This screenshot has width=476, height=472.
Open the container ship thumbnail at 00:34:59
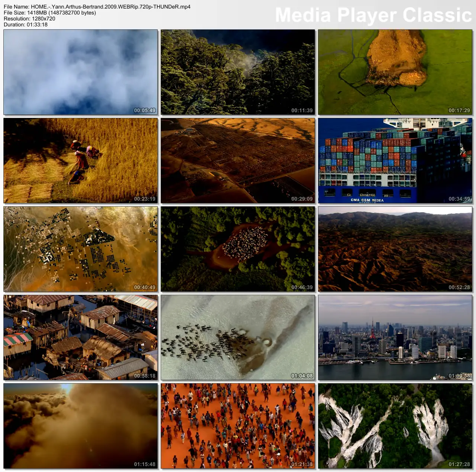click(x=395, y=161)
